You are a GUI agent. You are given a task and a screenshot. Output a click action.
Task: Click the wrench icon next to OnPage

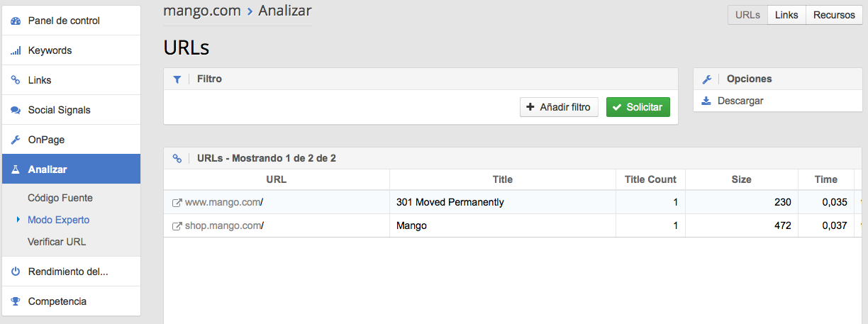click(16, 140)
